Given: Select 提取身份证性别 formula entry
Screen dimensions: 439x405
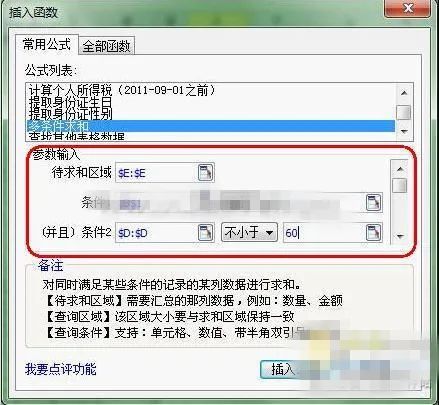Looking at the screenshot, I should [x=71, y=114].
